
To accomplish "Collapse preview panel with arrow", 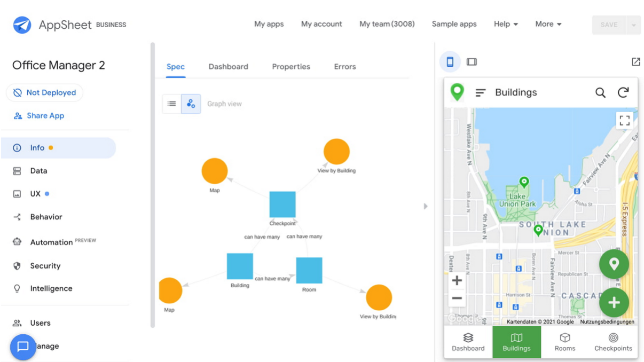I will pyautogui.click(x=426, y=206).
